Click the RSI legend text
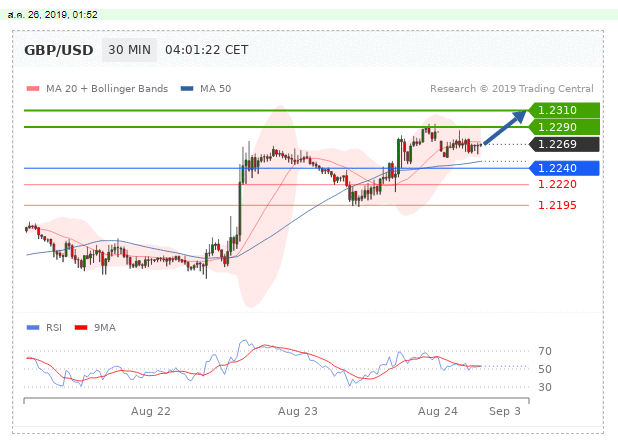Screen dimensions: 618x443 pos(54,328)
